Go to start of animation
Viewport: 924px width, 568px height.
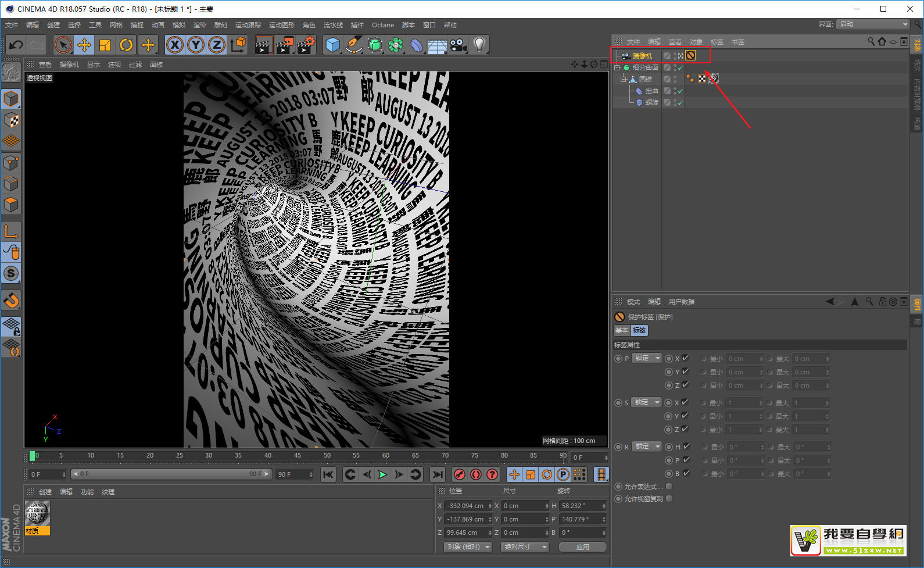click(x=328, y=474)
